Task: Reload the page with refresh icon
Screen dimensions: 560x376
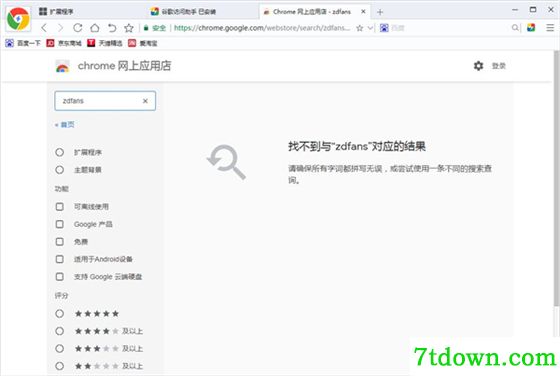Action: tap(78, 28)
